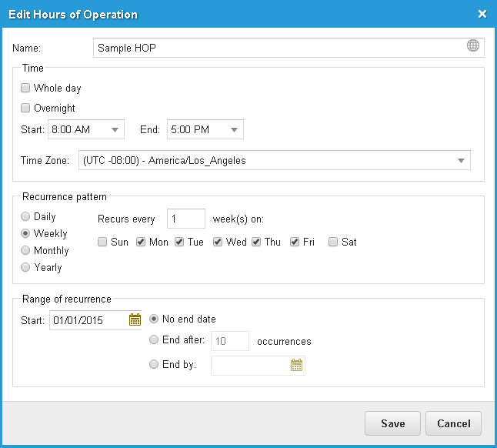
Task: Select the Monthly recurrence option
Action: tap(25, 250)
